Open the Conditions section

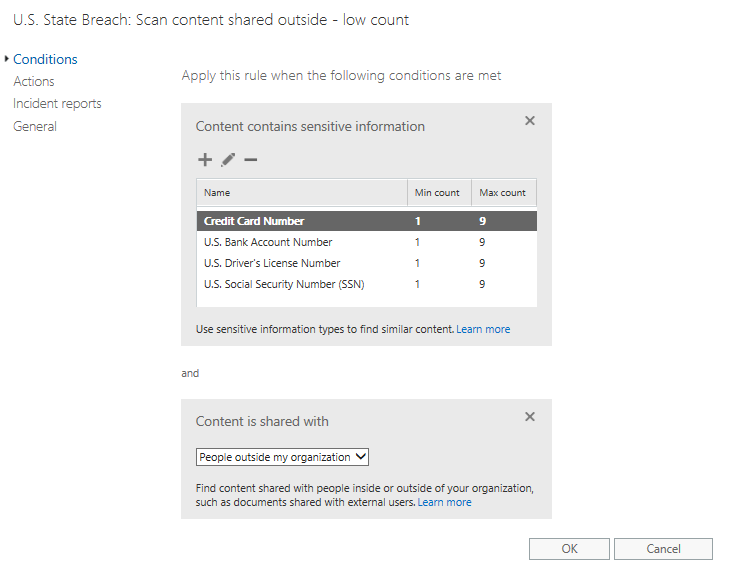pos(45,59)
